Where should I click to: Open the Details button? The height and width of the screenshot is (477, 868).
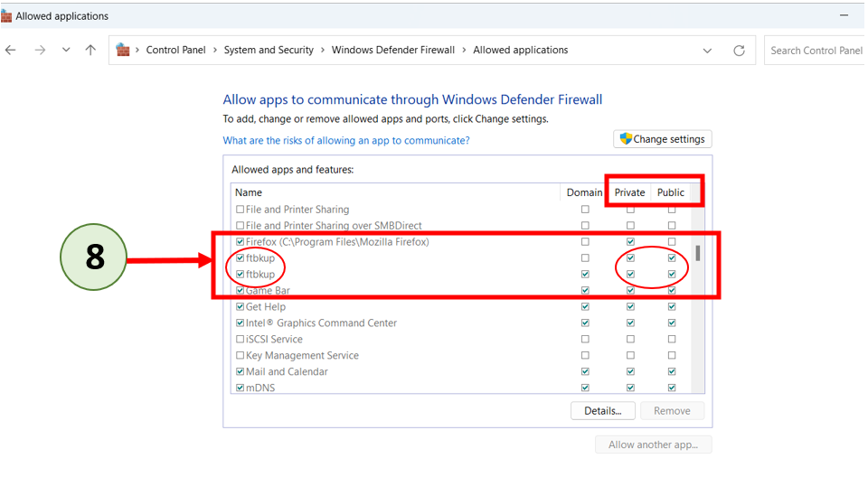click(602, 411)
